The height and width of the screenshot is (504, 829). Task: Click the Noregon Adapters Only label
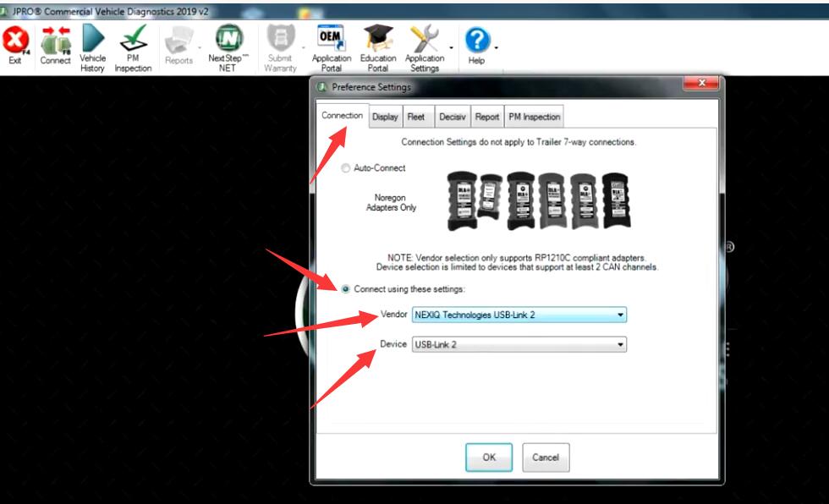point(391,202)
